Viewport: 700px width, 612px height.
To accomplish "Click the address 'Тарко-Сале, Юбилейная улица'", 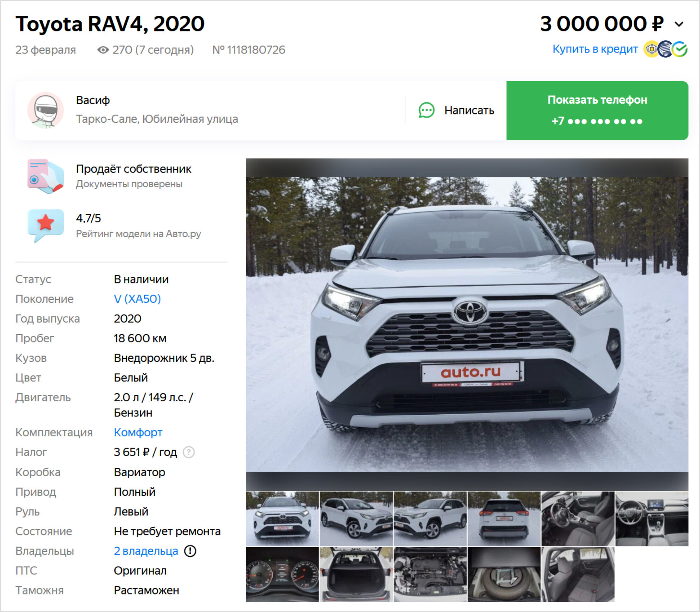I will (157, 119).
